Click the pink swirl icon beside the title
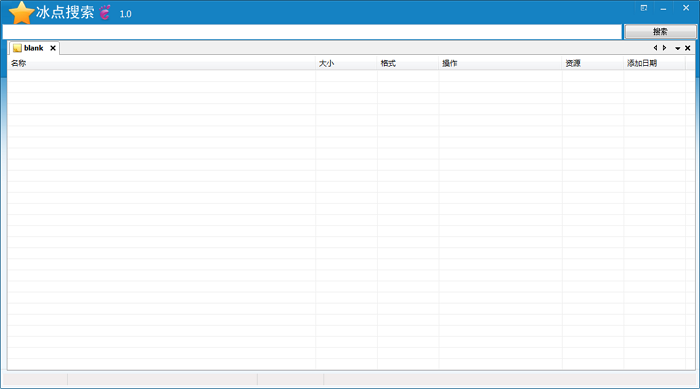 pos(105,13)
